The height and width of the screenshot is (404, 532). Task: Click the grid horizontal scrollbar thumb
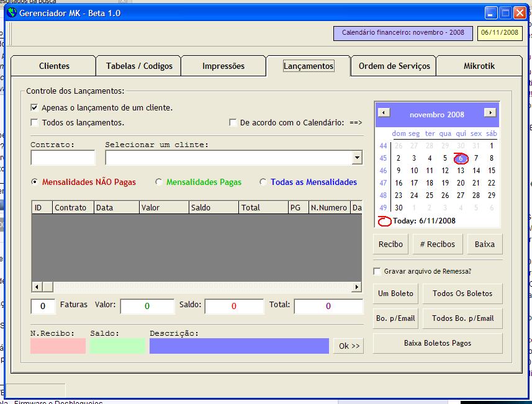coord(48,287)
